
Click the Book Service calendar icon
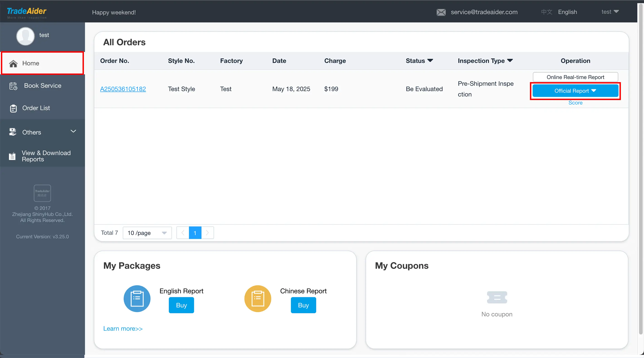[x=13, y=86]
